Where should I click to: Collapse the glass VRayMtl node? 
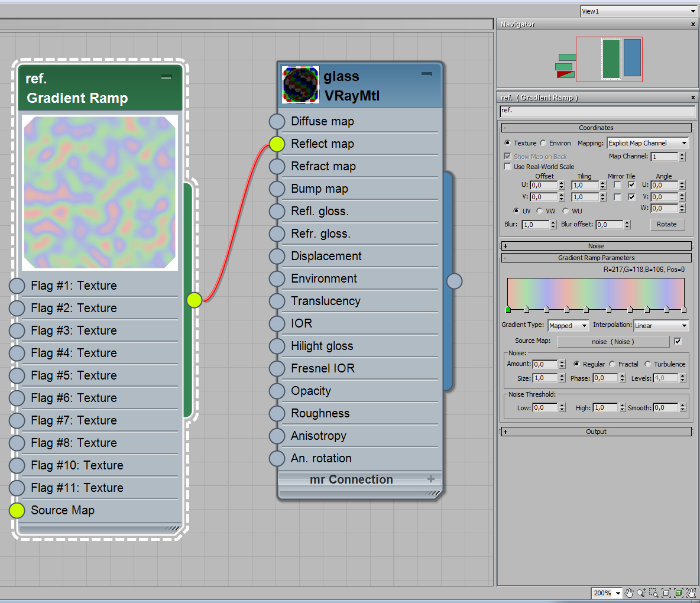pyautogui.click(x=427, y=74)
